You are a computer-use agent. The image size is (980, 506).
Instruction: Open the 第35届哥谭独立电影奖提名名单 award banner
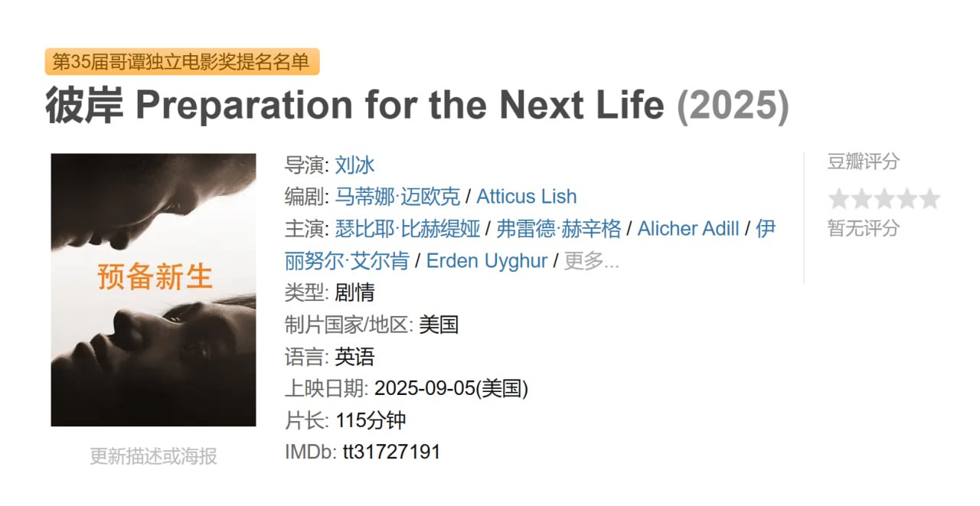coord(181,62)
